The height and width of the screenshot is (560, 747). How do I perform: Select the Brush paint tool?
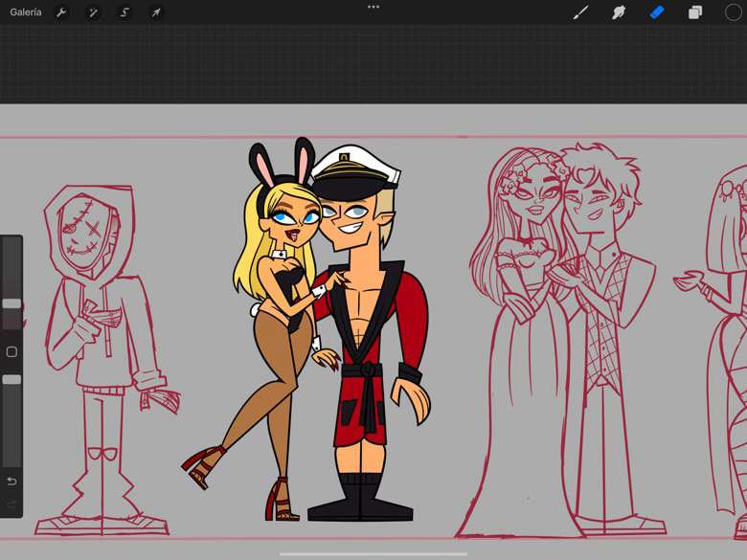coord(580,12)
